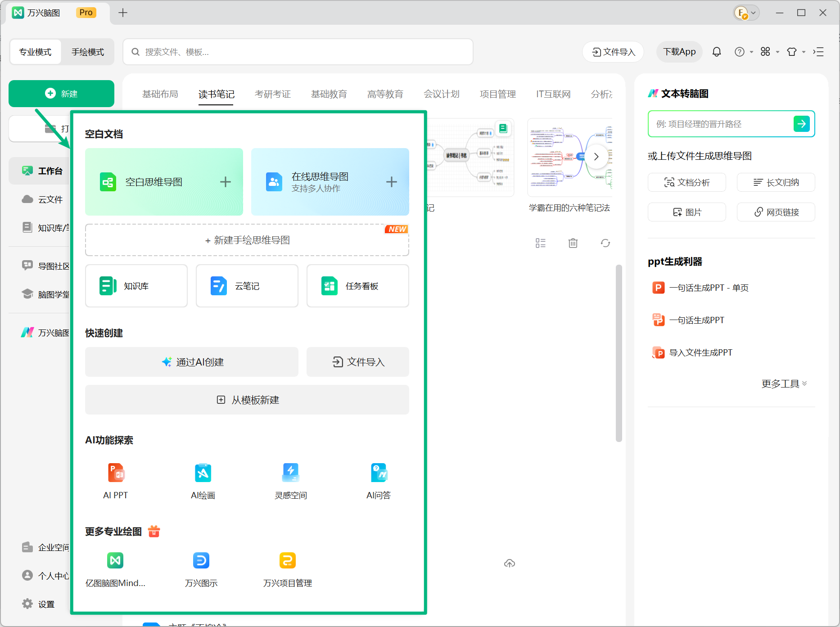
Task: Click 文档分析 button
Action: tap(687, 182)
